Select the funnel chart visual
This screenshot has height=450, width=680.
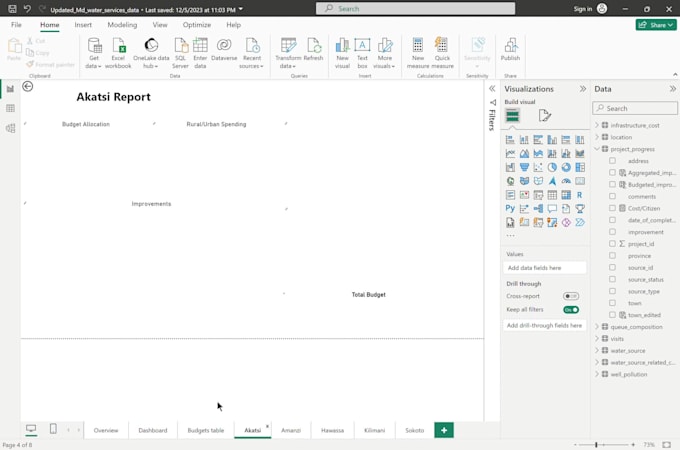(x=524, y=167)
